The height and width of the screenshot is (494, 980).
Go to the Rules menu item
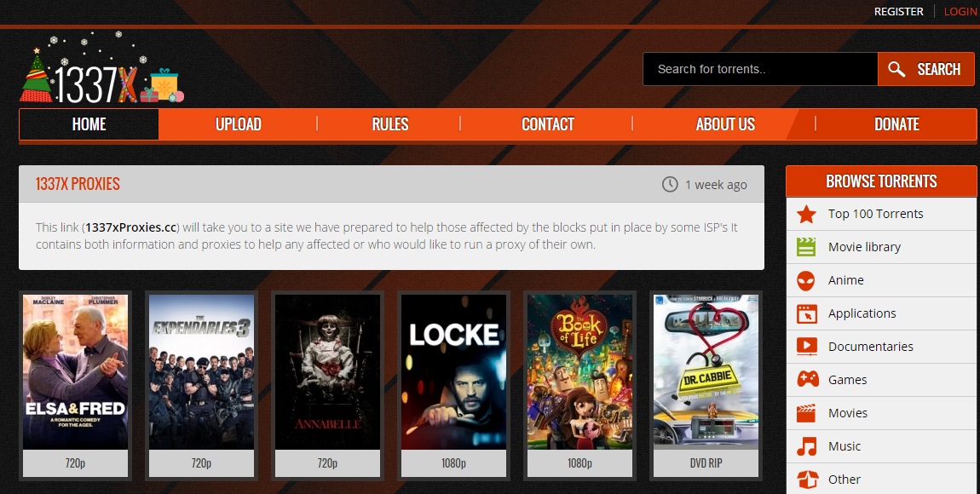390,124
